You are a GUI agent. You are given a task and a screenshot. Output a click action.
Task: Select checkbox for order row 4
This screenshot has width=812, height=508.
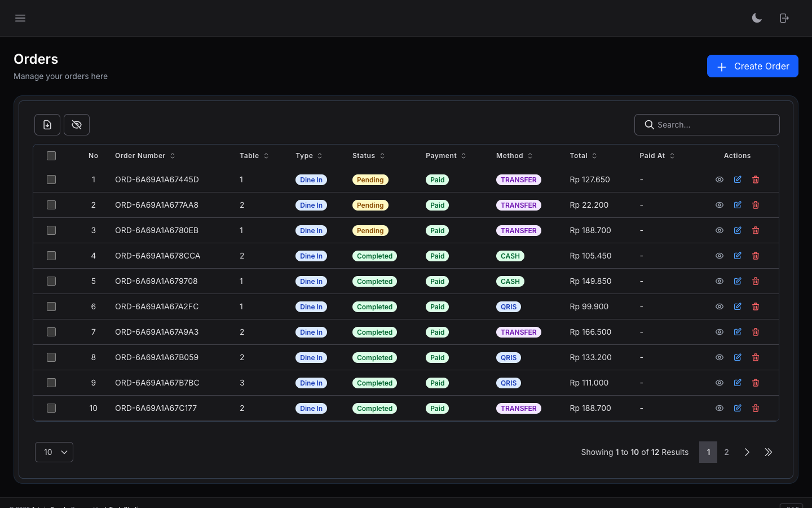coord(51,256)
